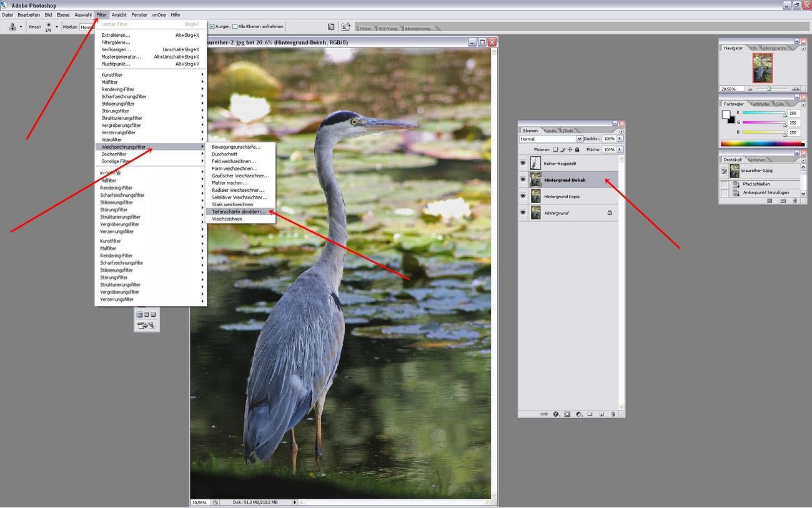
Task: Delete layer using trash icon in Ebenen
Action: (x=613, y=414)
